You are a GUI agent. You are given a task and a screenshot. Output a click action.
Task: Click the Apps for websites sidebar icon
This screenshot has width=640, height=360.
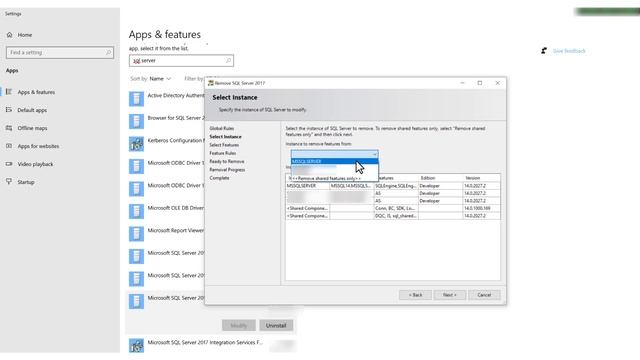point(9,146)
